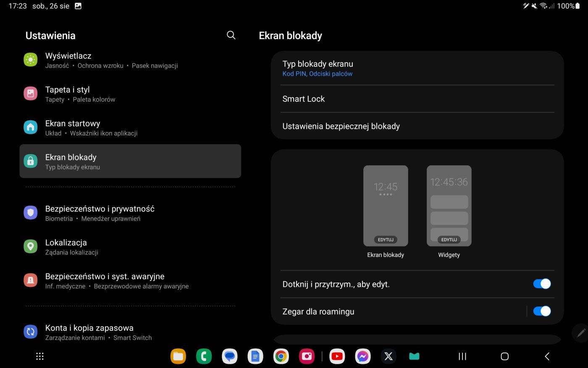Image resolution: width=588 pixels, height=368 pixels.
Task: Toggle Dotknij i przytrzym., aby edyt. switch
Action: [x=542, y=284]
